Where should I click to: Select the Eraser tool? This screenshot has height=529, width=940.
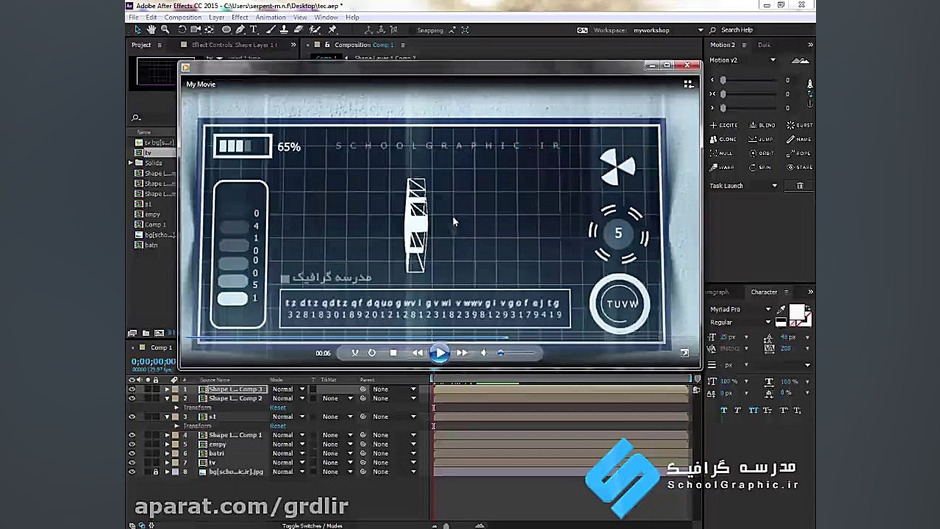click(x=298, y=29)
